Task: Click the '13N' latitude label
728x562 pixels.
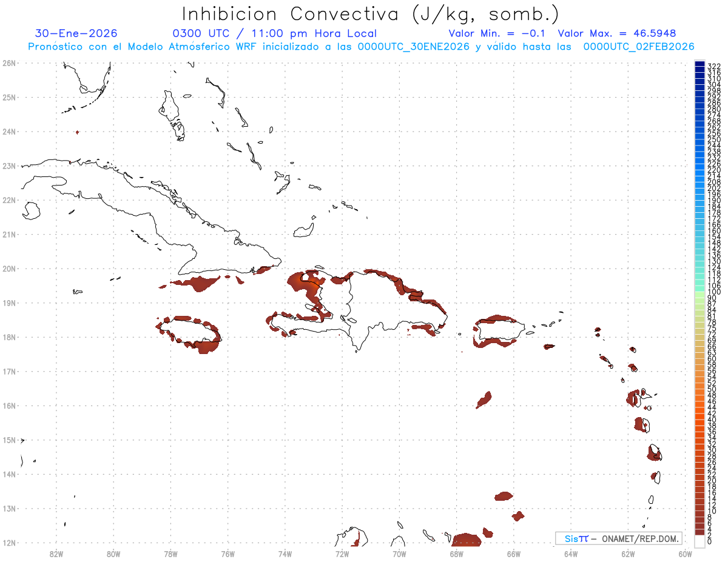Action: 8,509
